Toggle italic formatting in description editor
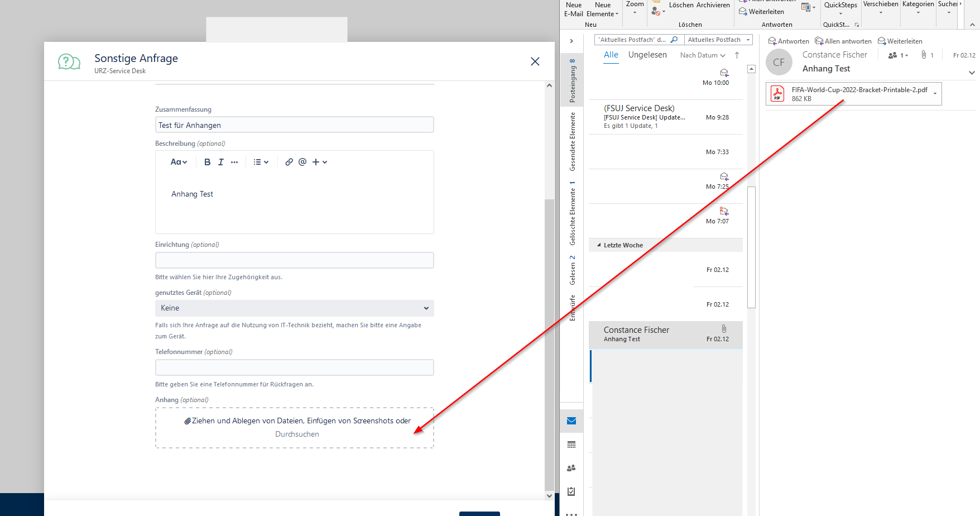980x516 pixels. 221,162
